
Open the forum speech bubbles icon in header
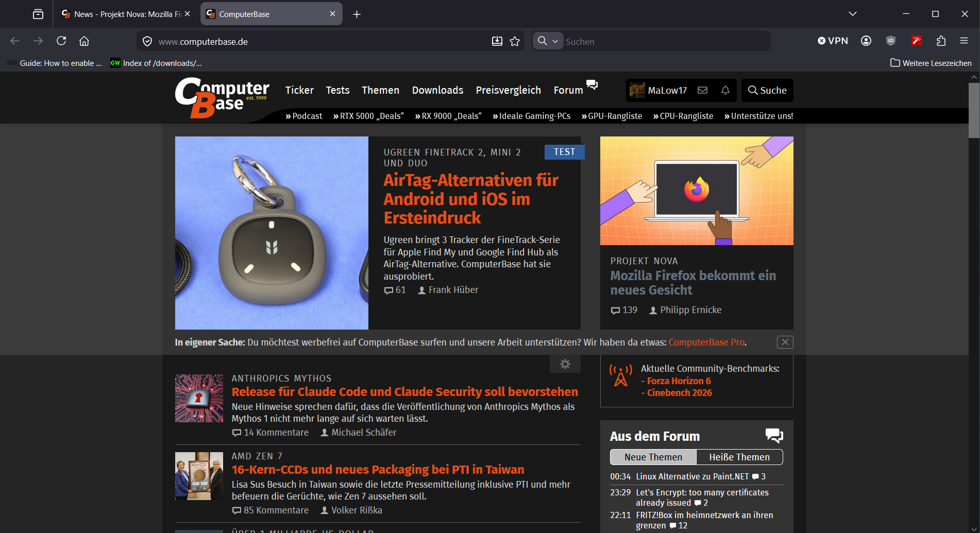(x=592, y=84)
